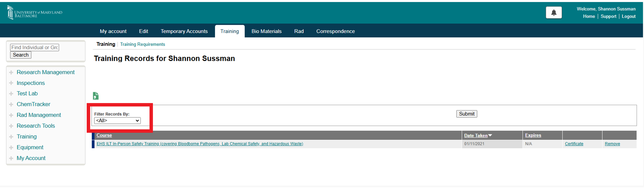Viewport: 644px width, 190px height.
Task: Expand the ChemTracker plus icon
Action: 11,105
